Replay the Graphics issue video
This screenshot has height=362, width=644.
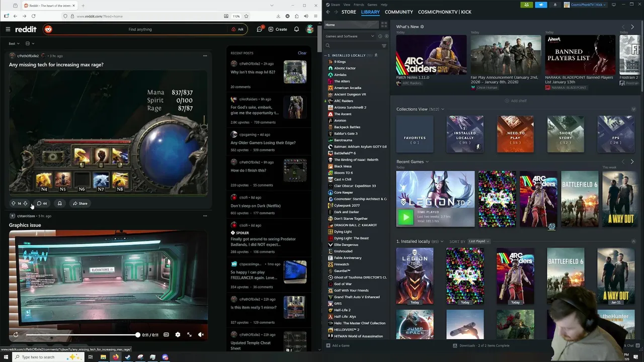pos(16,335)
